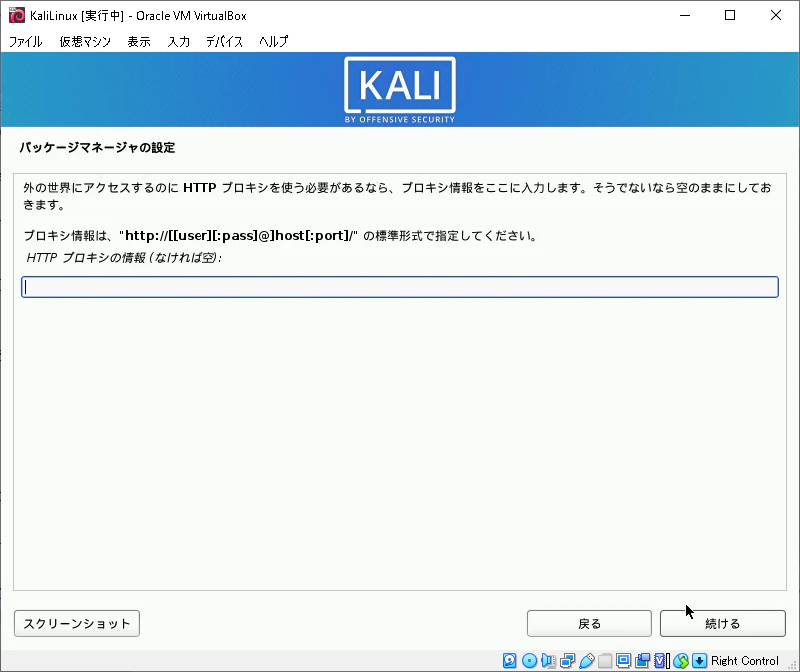Close the VirtualBox window
This screenshot has width=800, height=672.
coord(775,15)
